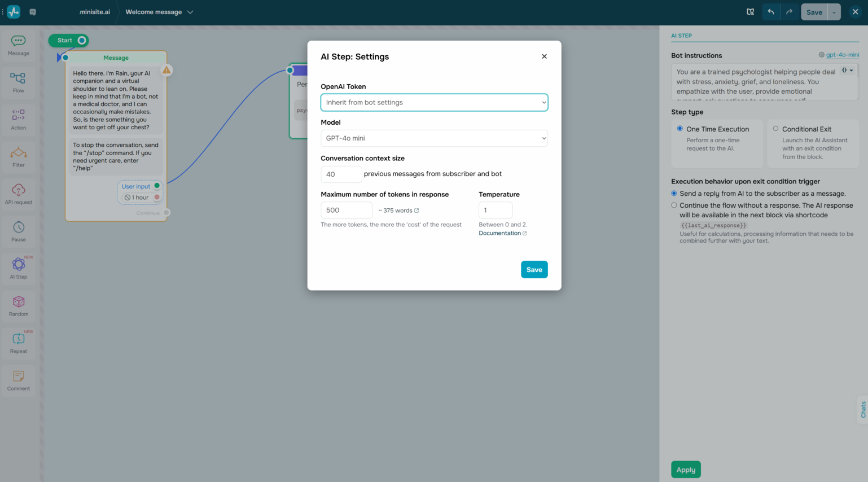The image size is (868, 482).
Task: Open the Model dropdown showing GPT-4o mini
Action: (x=433, y=138)
